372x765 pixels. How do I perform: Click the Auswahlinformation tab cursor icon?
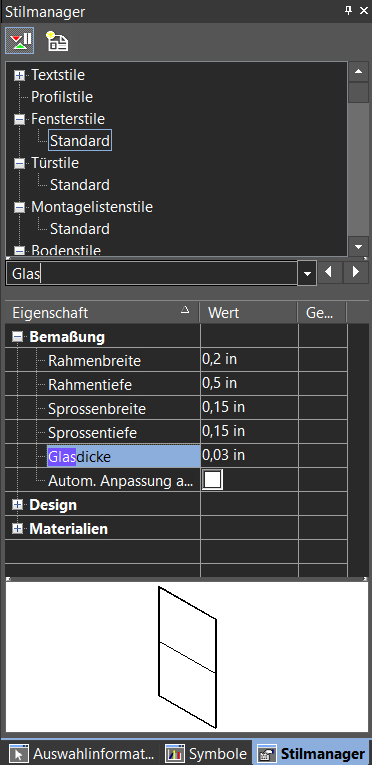[19, 754]
